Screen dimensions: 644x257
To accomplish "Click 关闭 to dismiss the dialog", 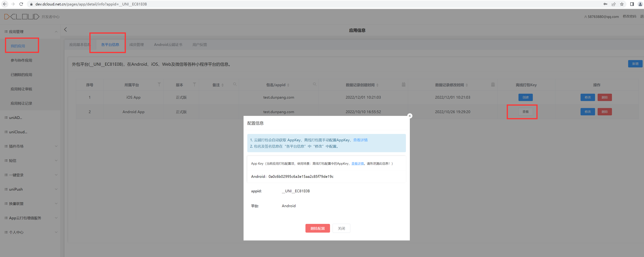I will tap(341, 228).
